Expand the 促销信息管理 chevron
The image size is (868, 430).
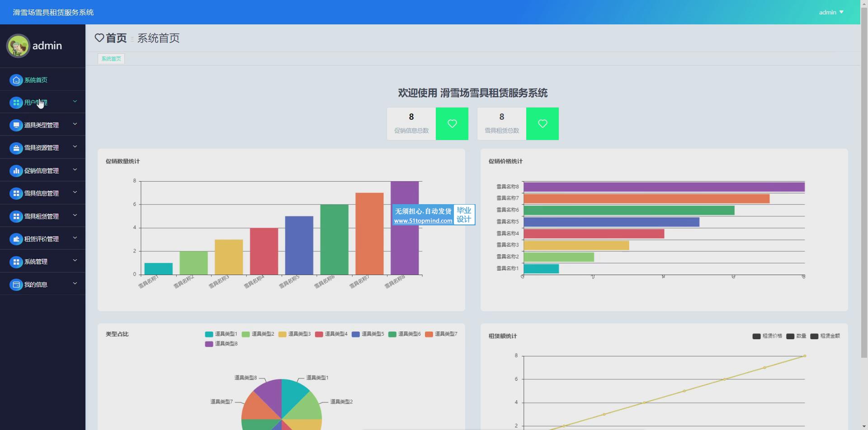(x=75, y=170)
